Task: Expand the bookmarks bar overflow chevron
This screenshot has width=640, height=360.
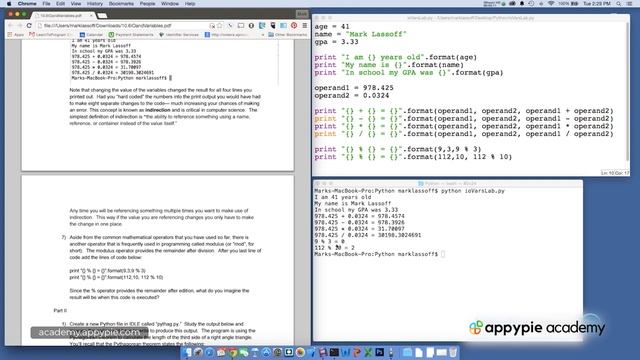Action: (262, 35)
